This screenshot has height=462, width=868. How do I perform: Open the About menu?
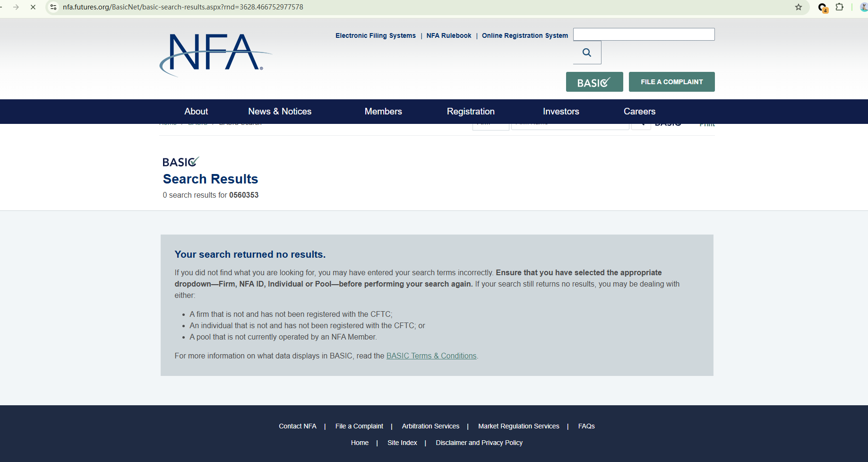pyautogui.click(x=196, y=112)
